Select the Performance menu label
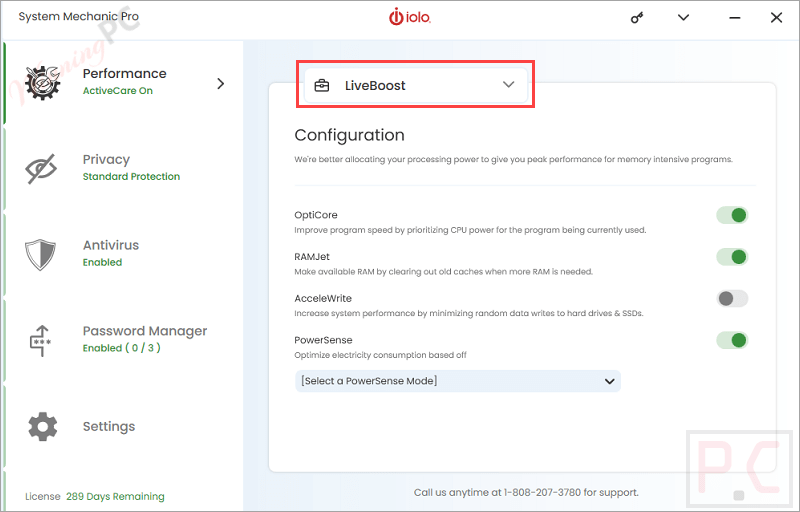This screenshot has width=800, height=512. tap(124, 73)
